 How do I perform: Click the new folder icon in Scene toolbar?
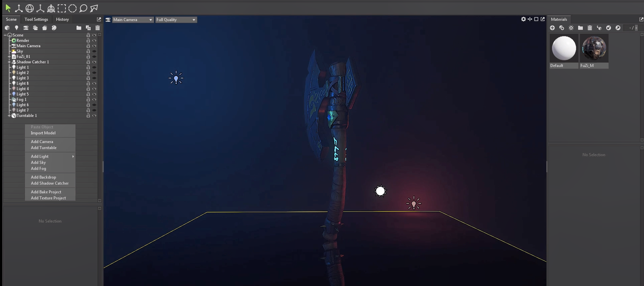[x=79, y=28]
